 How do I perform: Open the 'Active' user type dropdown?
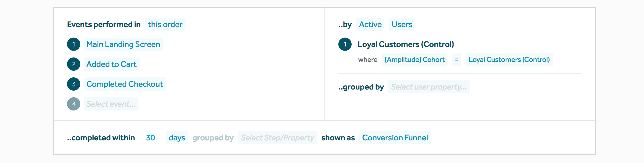pyautogui.click(x=370, y=24)
